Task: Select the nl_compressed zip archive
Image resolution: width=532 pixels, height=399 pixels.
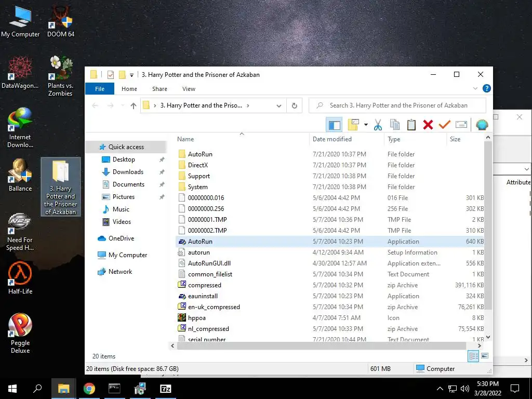Action: [x=330, y=329]
